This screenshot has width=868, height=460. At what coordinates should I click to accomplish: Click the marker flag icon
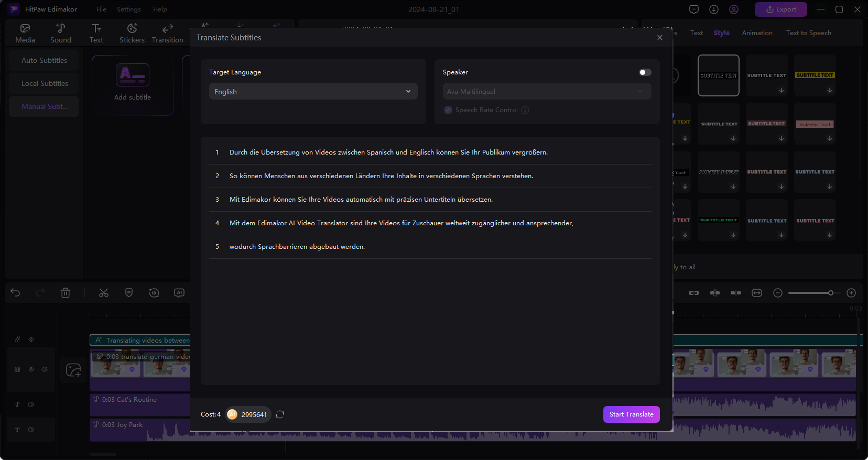pyautogui.click(x=129, y=293)
